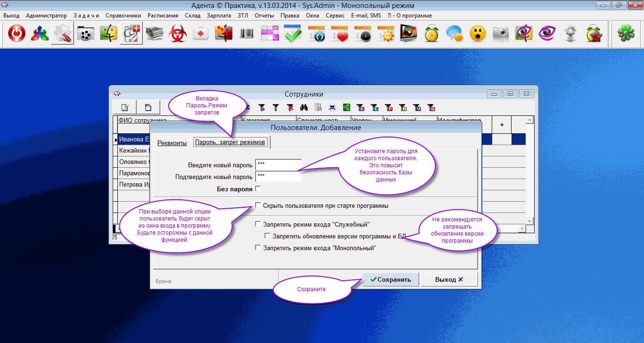
Task: Click the green alarm clock icon
Action: tap(431, 33)
